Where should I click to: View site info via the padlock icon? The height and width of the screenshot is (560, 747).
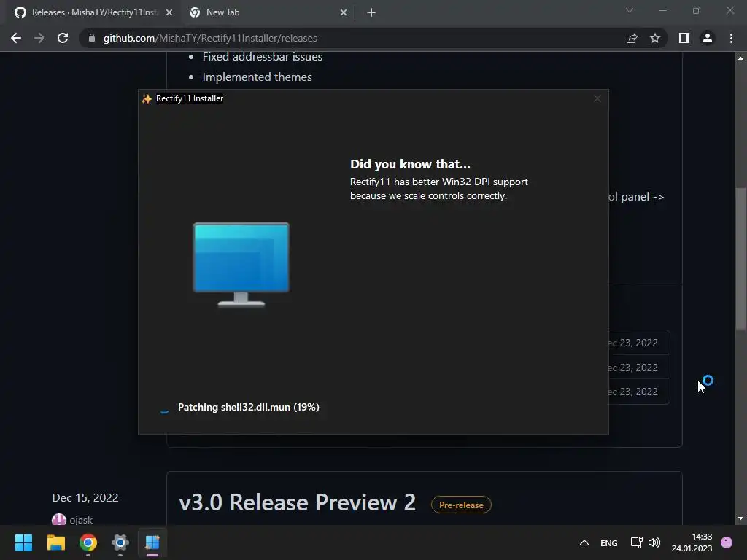click(92, 38)
